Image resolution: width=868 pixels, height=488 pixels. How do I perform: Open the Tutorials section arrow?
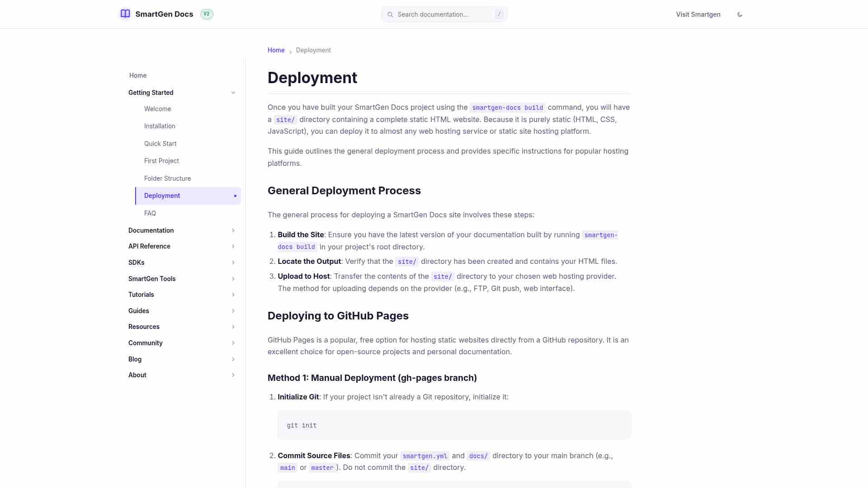(x=233, y=295)
